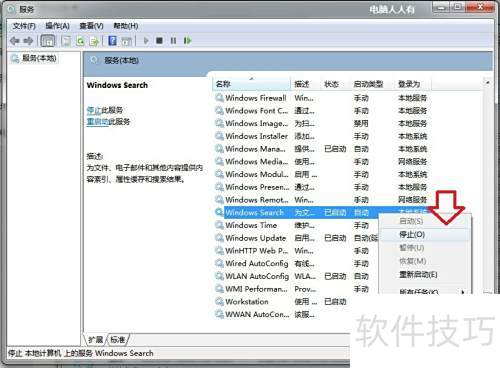Toggle the show/hide console tree icon

(x=48, y=41)
